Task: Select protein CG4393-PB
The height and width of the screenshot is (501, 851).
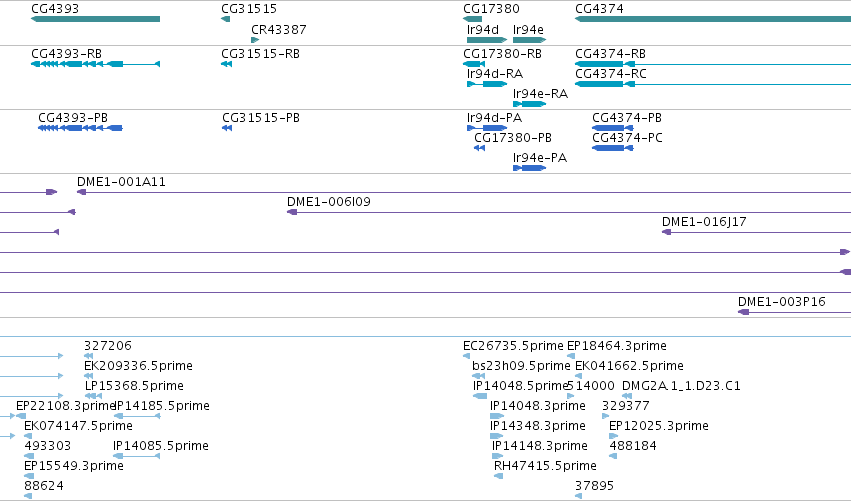Action: (x=73, y=118)
